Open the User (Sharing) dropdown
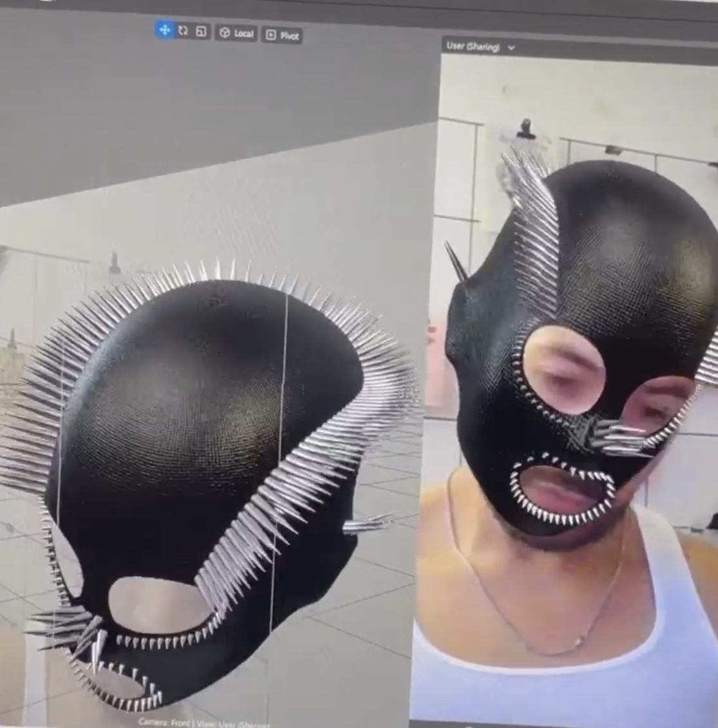The height and width of the screenshot is (728, 718). (x=480, y=47)
